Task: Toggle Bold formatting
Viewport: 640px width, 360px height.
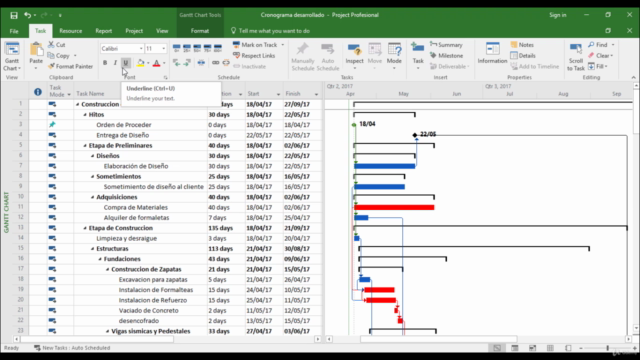Action: [105, 63]
